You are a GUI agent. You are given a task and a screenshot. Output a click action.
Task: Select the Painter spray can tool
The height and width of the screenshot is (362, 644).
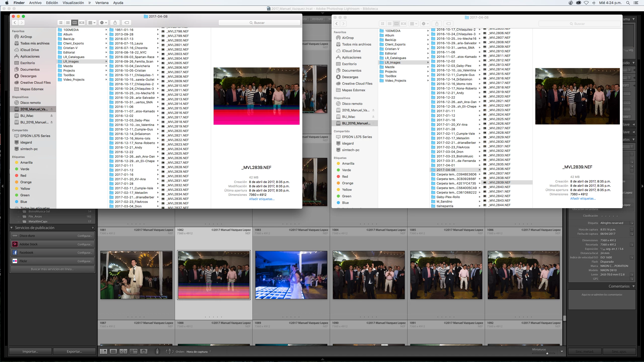tap(157, 351)
